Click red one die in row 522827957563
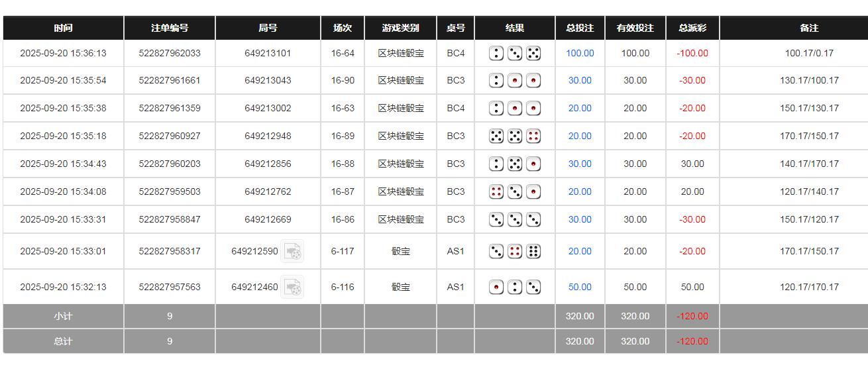This screenshot has width=868, height=365. [x=496, y=287]
